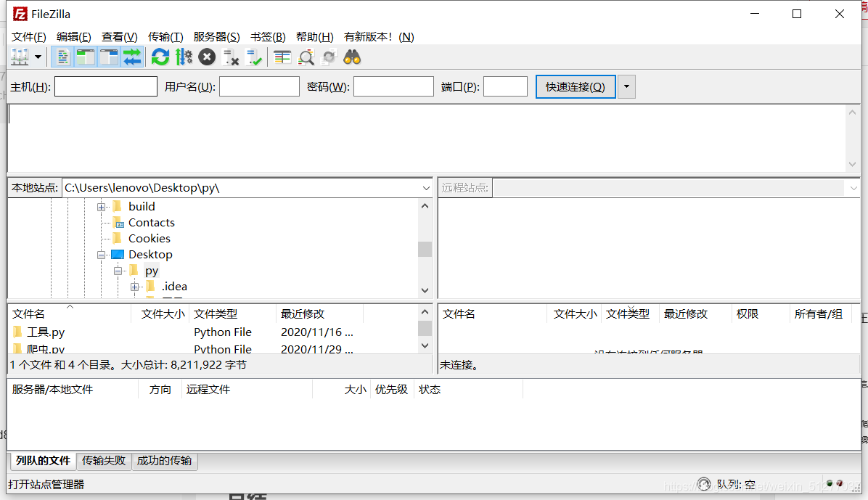Image resolution: width=868 pixels, height=500 pixels.
Task: Click local tree scrollbar thumb
Action: tap(425, 249)
